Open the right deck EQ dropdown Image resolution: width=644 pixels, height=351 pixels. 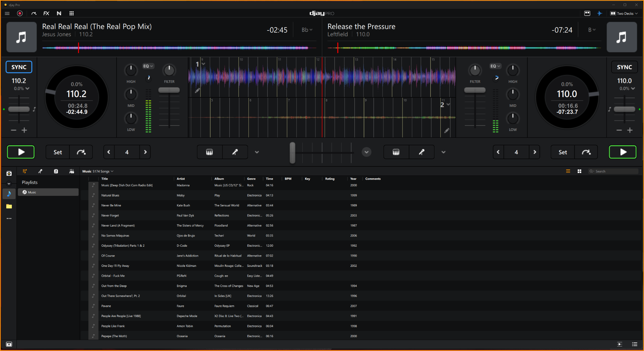point(495,66)
